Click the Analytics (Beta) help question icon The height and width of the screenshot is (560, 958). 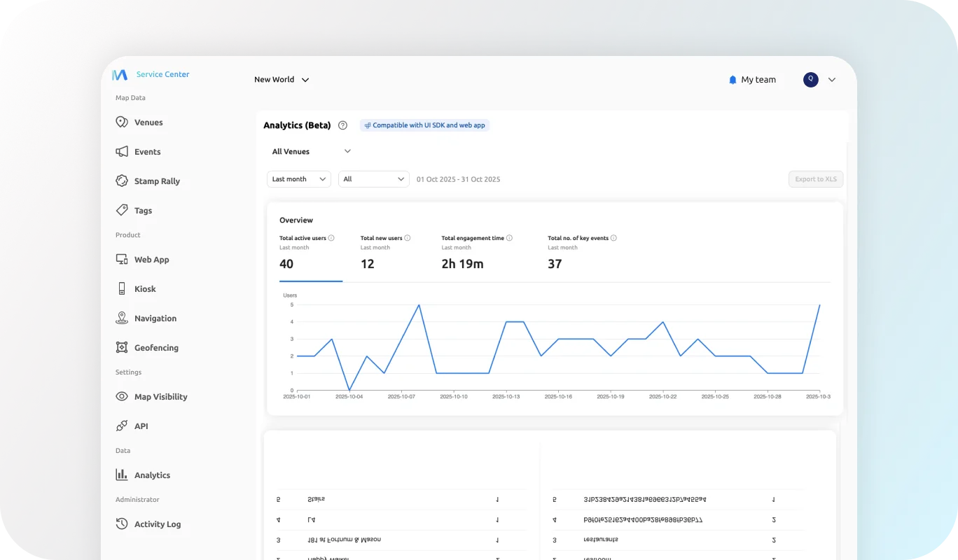[342, 125]
